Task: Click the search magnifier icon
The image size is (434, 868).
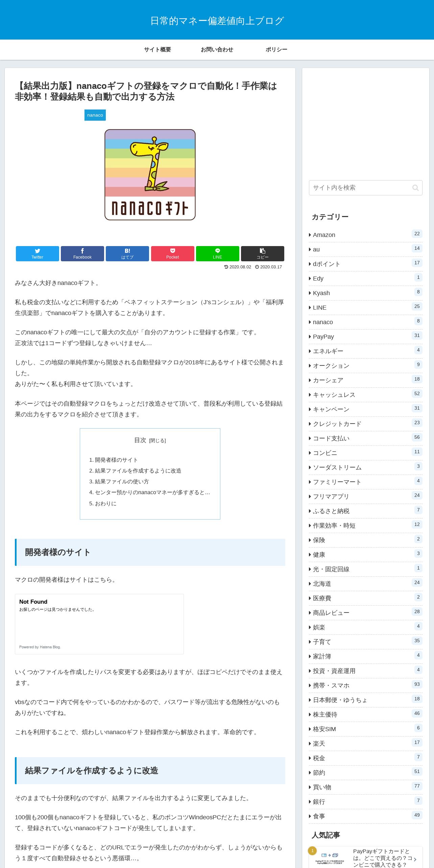Action: tap(415, 188)
